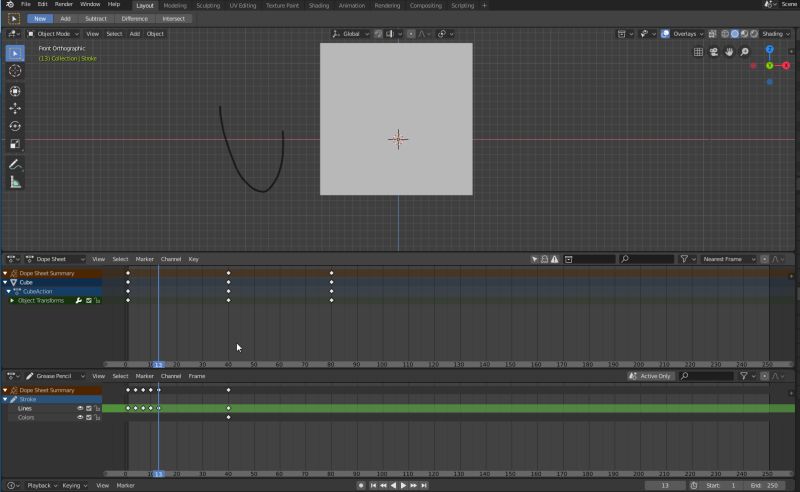Collapse the Cube channel in Dope Sheet
Viewport: 800px width, 492px height.
pos(5,282)
